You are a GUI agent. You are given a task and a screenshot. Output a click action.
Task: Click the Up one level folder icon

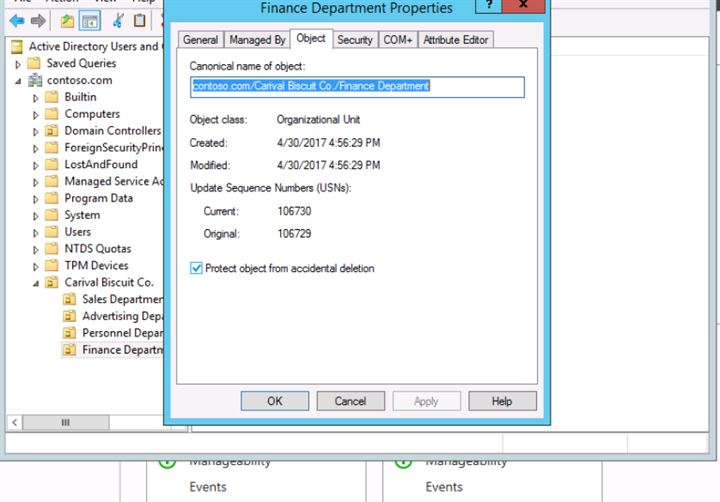tap(67, 20)
